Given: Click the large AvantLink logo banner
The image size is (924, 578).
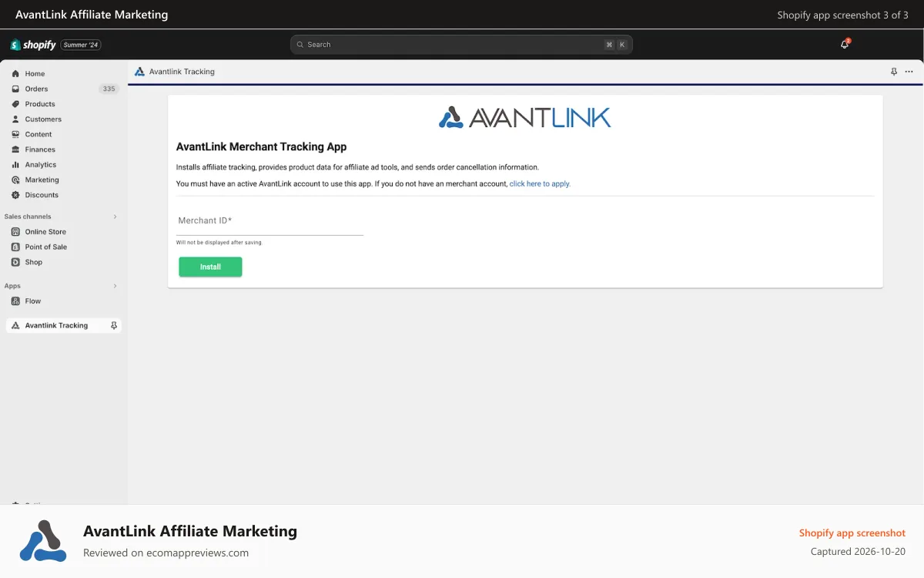Looking at the screenshot, I should pyautogui.click(x=525, y=117).
